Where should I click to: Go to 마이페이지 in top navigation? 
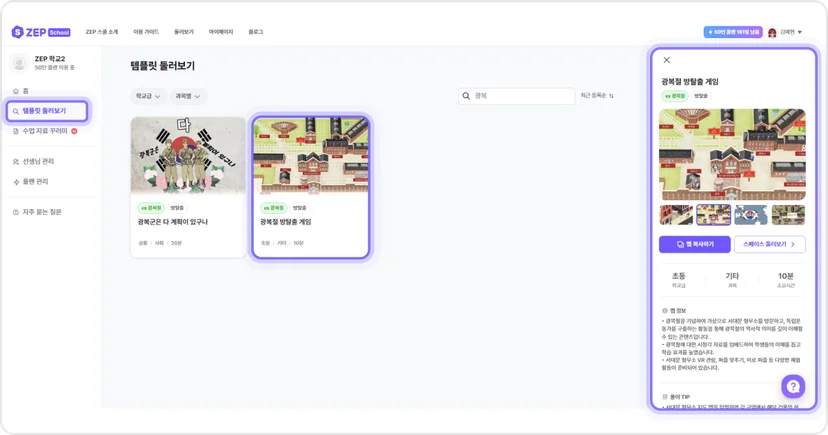[x=221, y=32]
